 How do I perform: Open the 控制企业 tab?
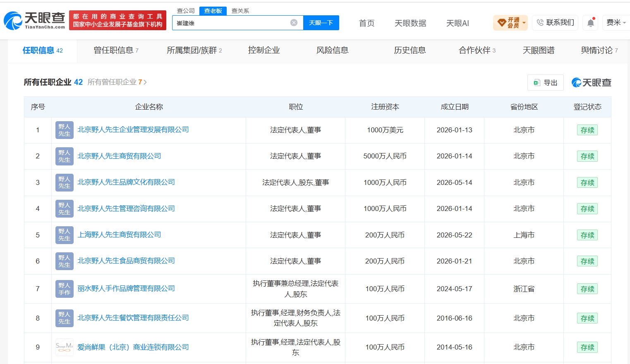pyautogui.click(x=264, y=50)
